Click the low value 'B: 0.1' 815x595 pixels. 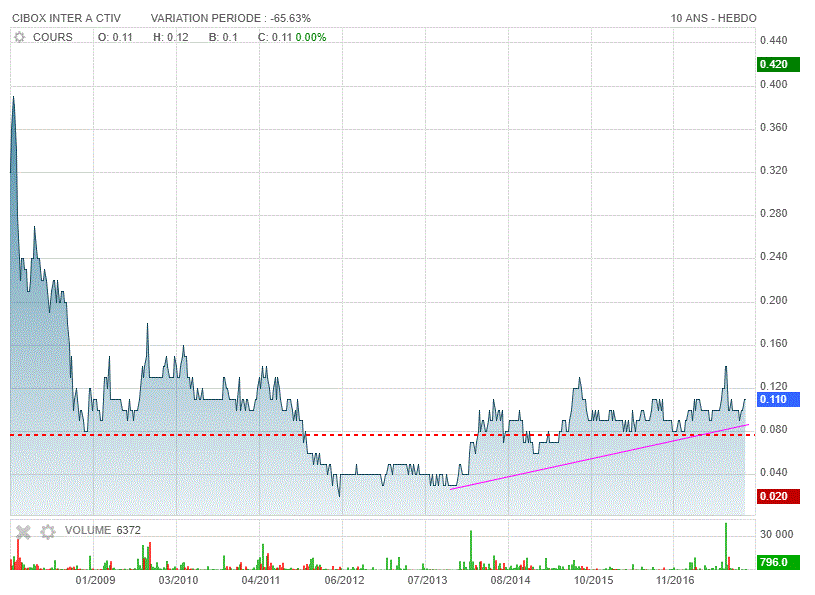click(x=223, y=37)
